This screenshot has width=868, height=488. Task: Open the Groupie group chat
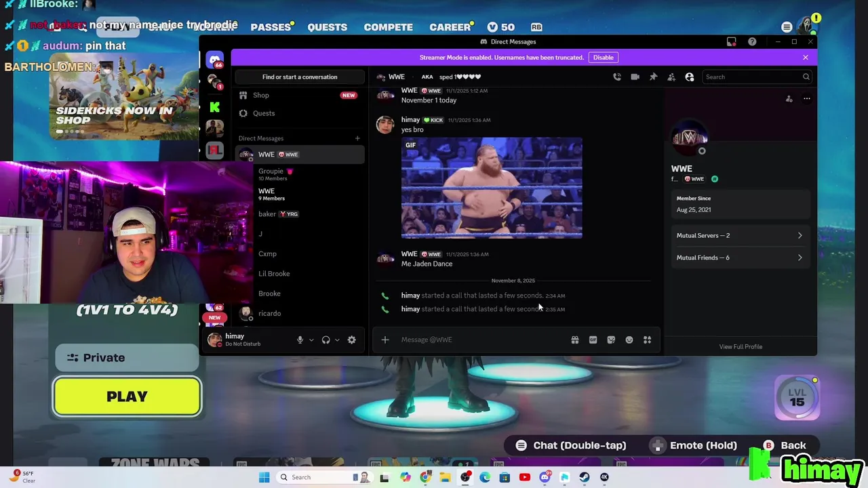299,174
